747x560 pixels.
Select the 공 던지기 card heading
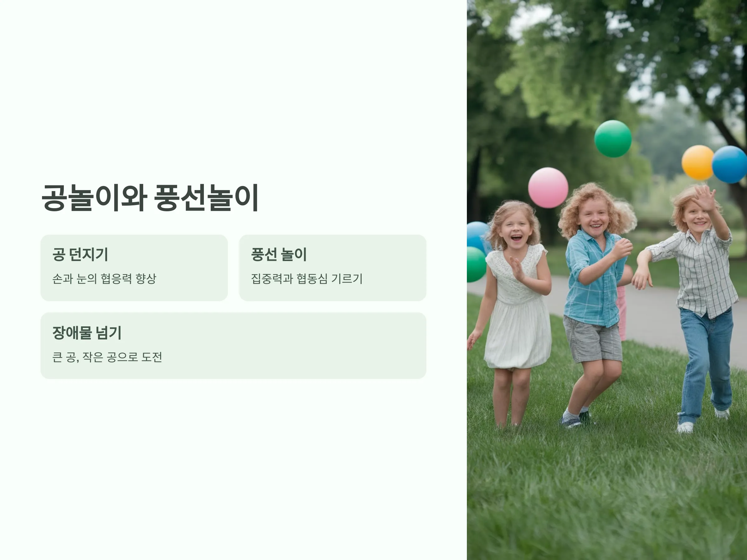80,254
